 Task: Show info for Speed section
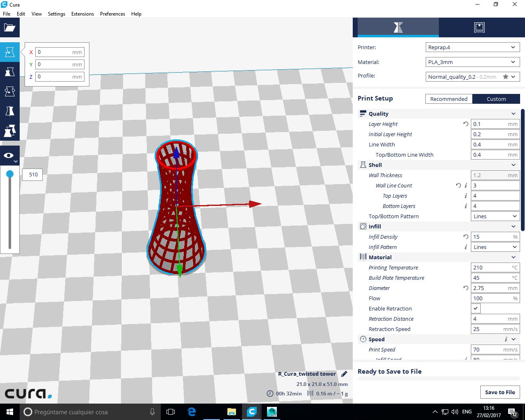click(506, 339)
